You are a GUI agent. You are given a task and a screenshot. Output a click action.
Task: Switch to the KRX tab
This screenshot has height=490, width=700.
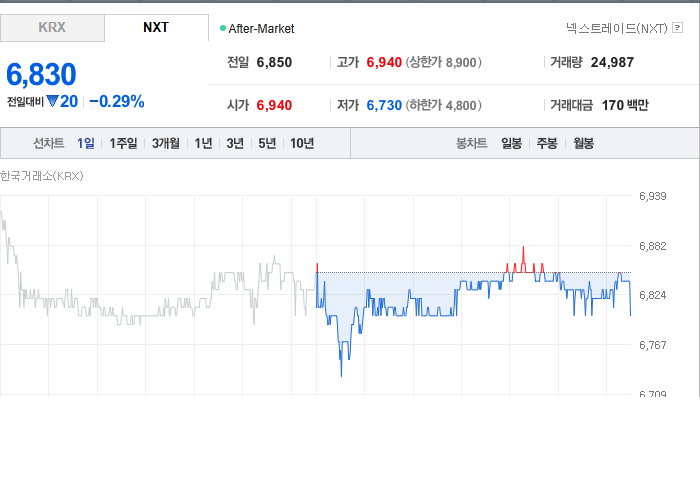pos(52,28)
